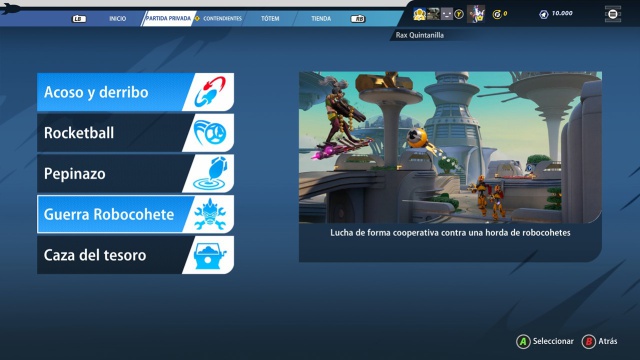640x360 pixels.
Task: Click the player avatar portrait icon
Action: point(476,14)
